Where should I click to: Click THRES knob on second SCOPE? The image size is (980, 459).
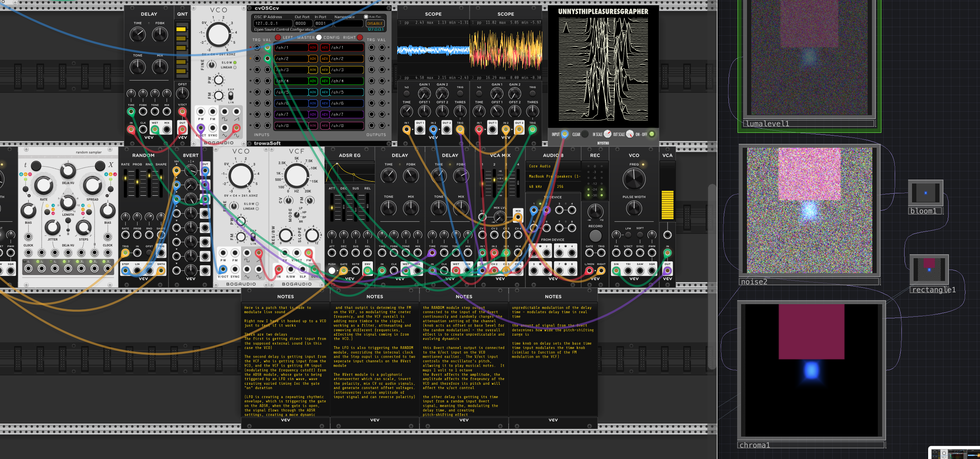pos(532,112)
